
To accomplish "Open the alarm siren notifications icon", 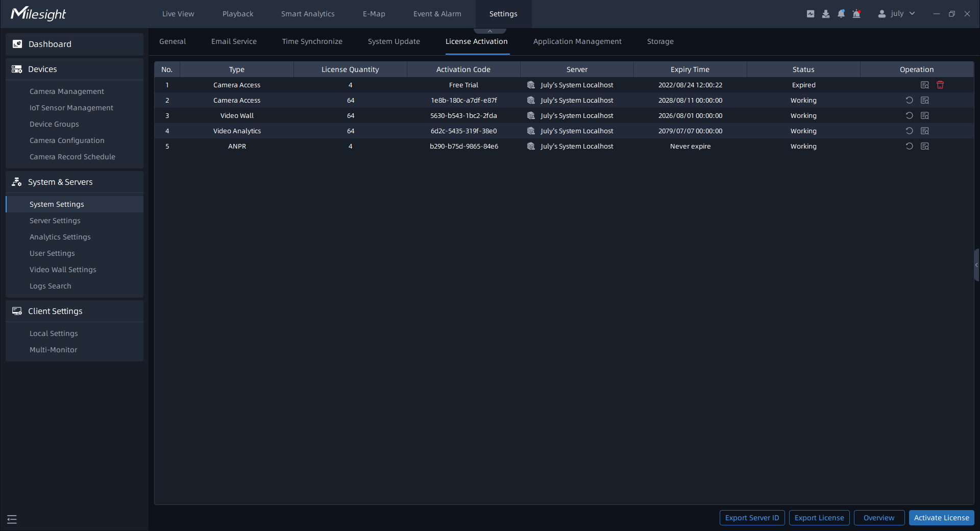I will click(856, 14).
